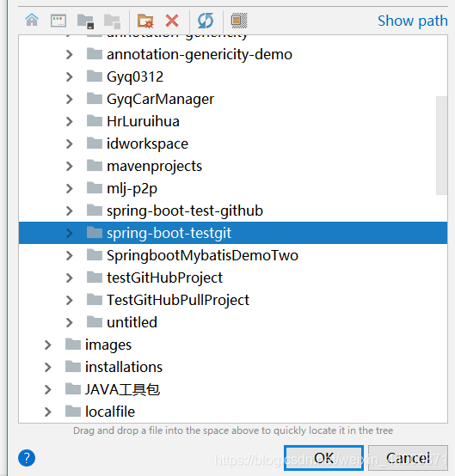455x476 pixels.
Task: Go to the Home directory icon
Action: click(x=32, y=21)
